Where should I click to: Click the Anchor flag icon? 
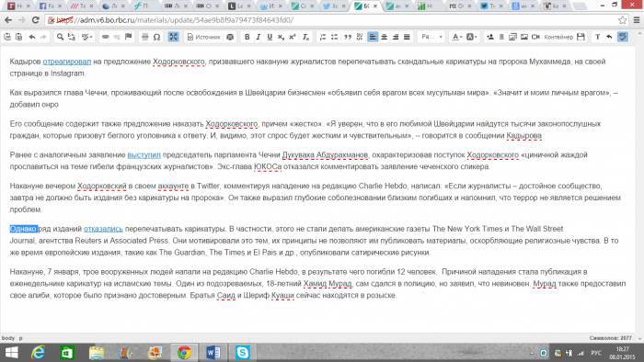[x=129, y=37]
